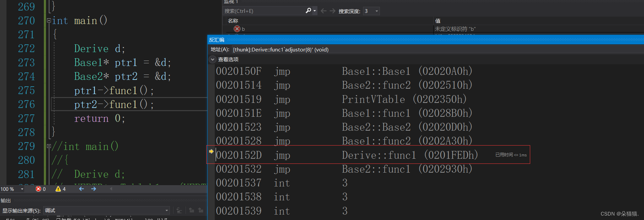Click the go-to-previous-message icon in output toolbar
Screen dimensions: 644x220
[x=191, y=211]
